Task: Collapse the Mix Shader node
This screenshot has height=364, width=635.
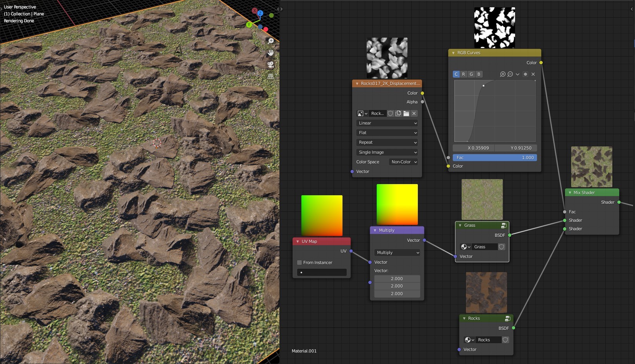Action: [570, 193]
